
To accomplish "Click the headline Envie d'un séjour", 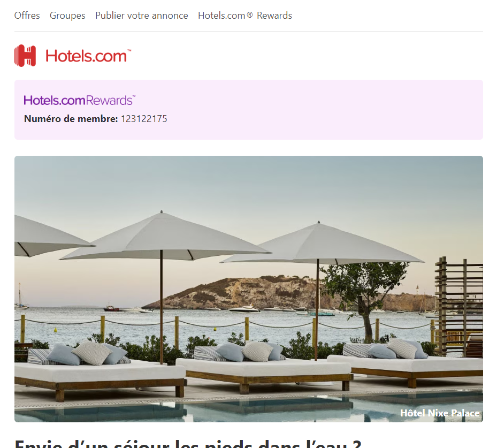I will pyautogui.click(x=188, y=444).
